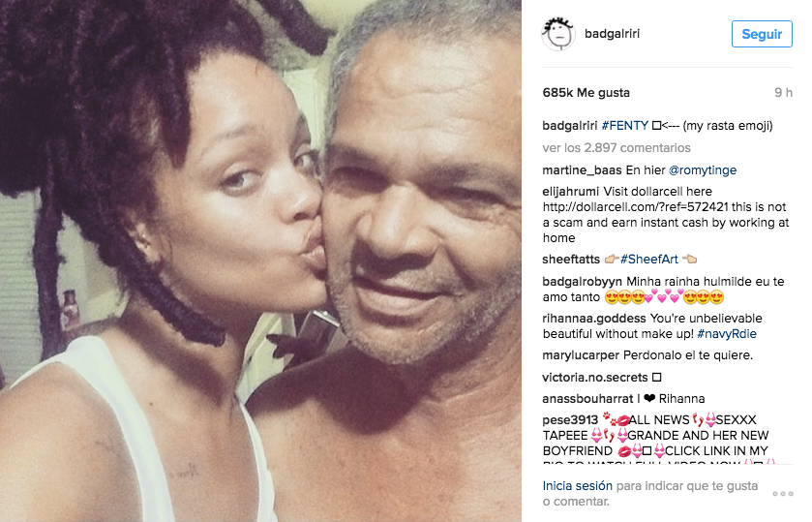Open badgalriri username in header

pyautogui.click(x=612, y=34)
